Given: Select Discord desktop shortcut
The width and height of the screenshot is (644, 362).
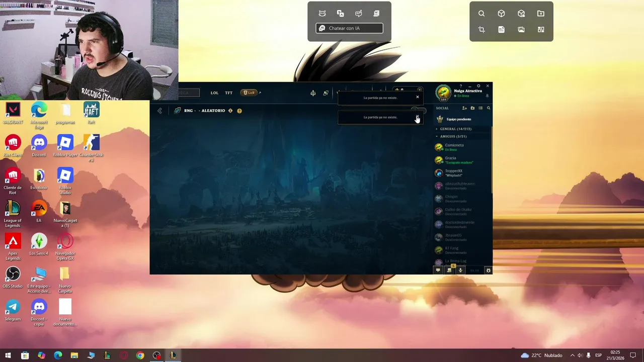Looking at the screenshot, I should tap(39, 146).
